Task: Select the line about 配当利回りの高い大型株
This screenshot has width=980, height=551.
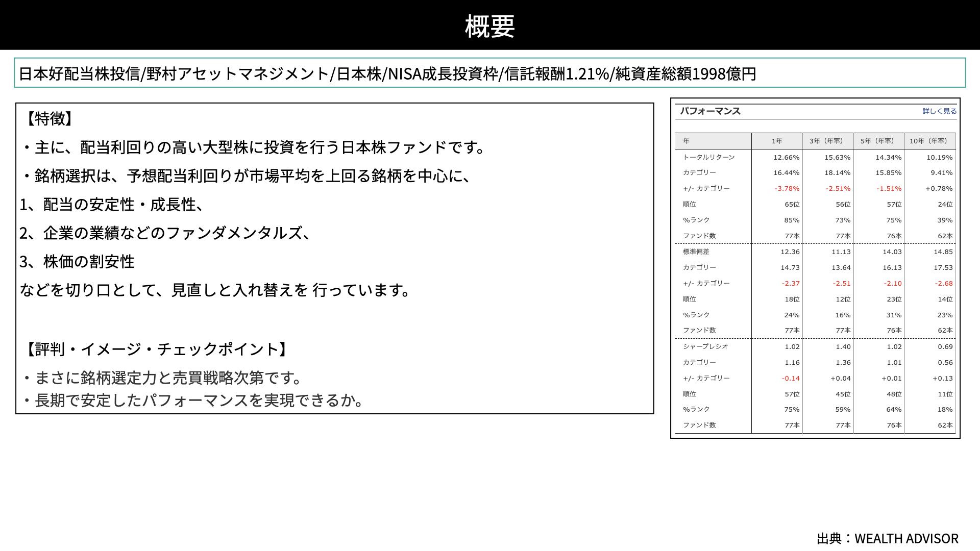Action: [x=255, y=147]
